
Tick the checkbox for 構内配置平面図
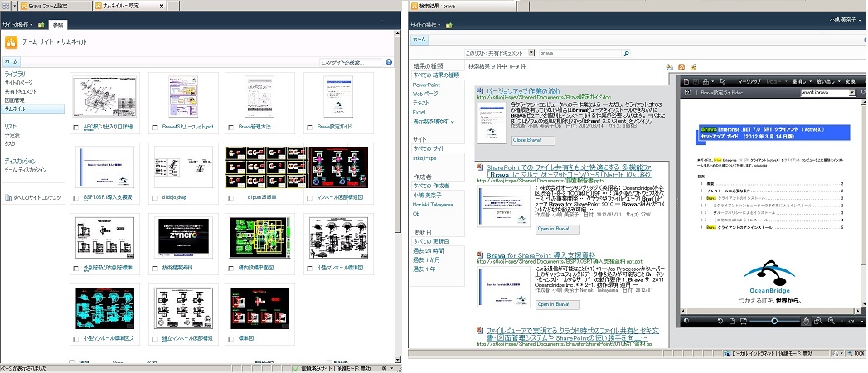click(x=231, y=269)
